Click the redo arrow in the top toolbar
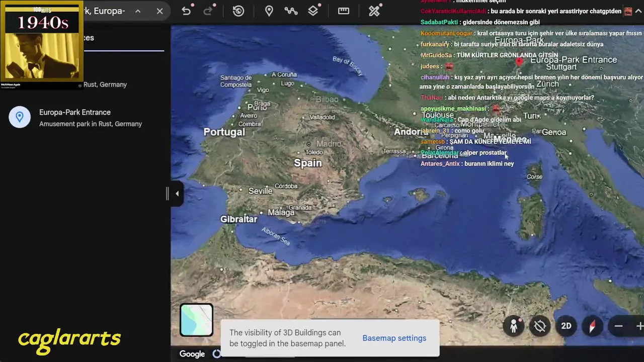Viewport: 644px width, 362px height. 208,11
